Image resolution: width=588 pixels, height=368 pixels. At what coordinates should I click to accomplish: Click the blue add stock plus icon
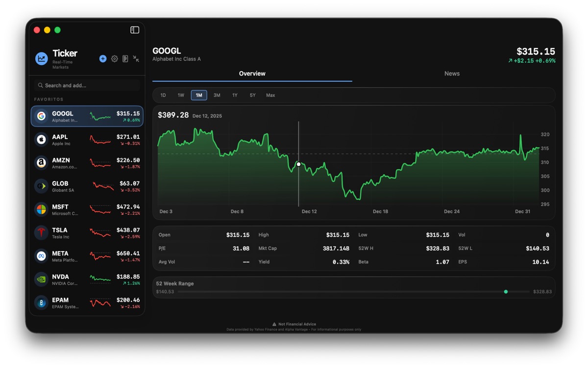click(x=103, y=59)
